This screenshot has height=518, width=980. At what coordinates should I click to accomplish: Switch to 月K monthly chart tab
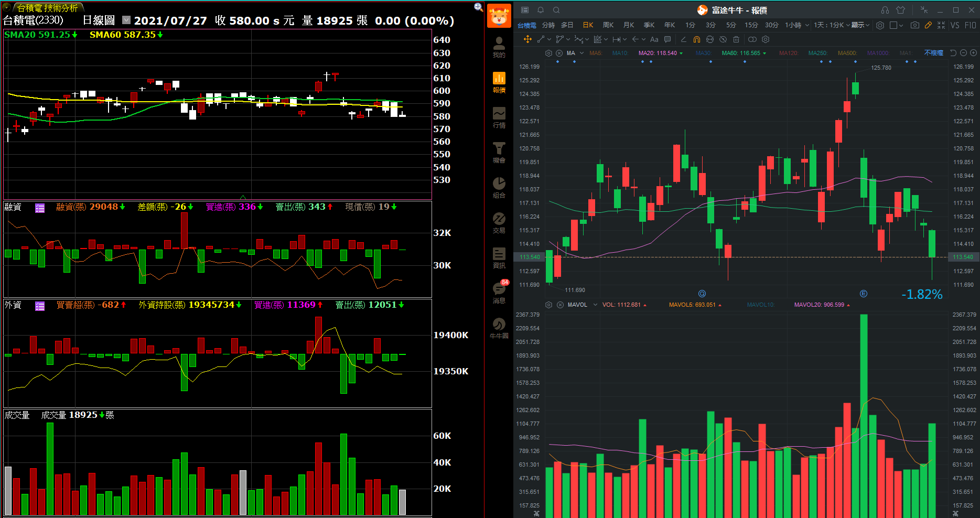pyautogui.click(x=629, y=25)
